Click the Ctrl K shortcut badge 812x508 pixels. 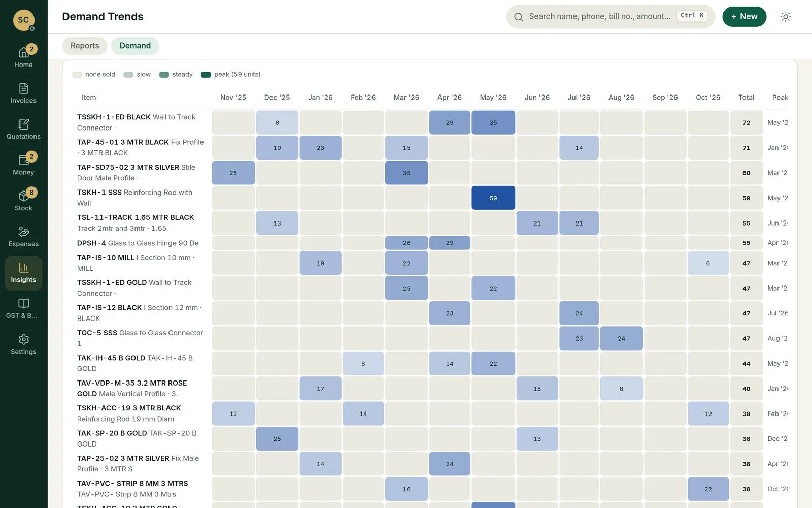pos(693,16)
